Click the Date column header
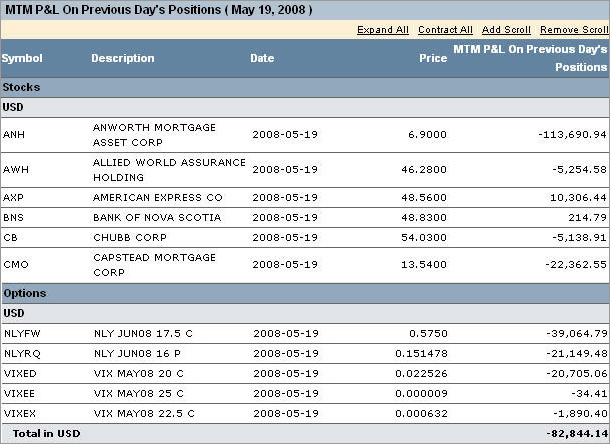 point(262,58)
